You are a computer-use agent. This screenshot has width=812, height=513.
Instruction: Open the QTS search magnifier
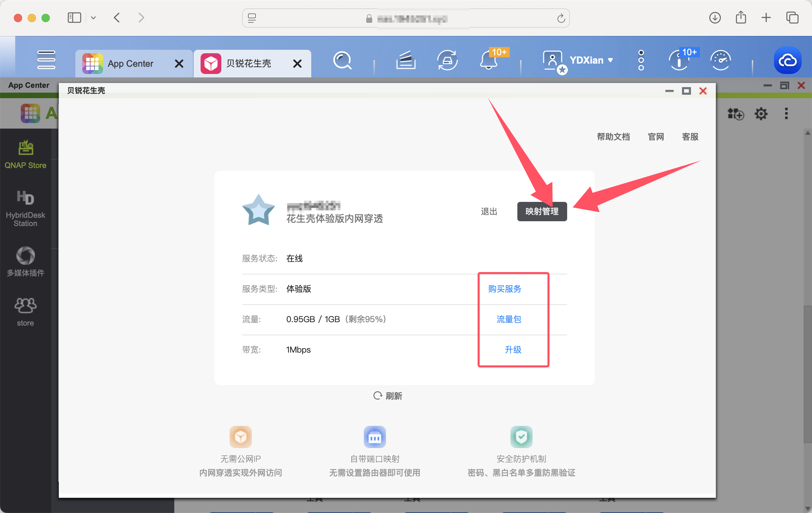(x=342, y=60)
